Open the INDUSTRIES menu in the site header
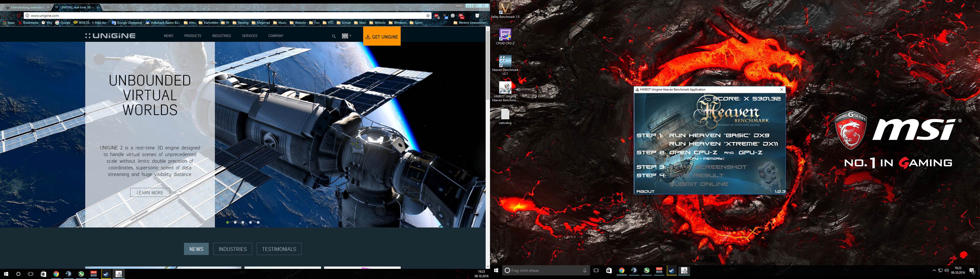 [222, 36]
